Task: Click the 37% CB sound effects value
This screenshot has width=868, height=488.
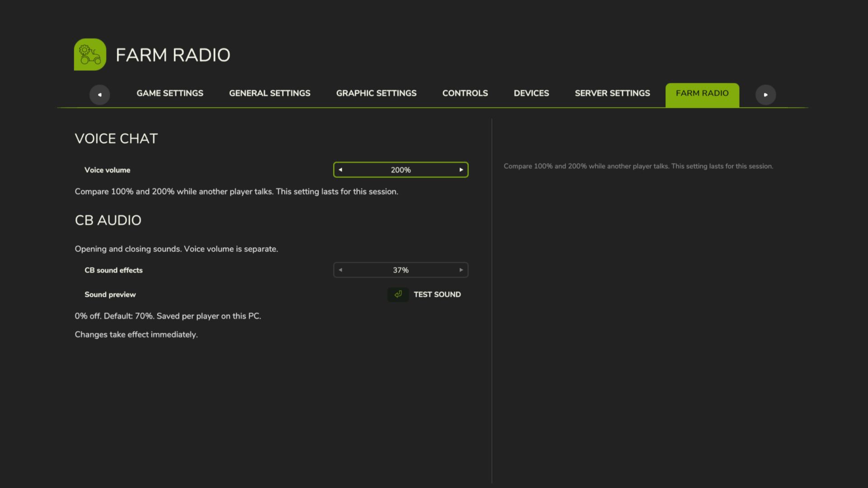Action: pyautogui.click(x=401, y=270)
